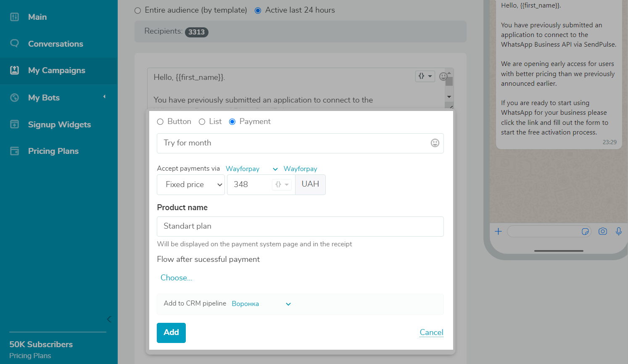The height and width of the screenshot is (364, 628).
Task: Click the plus icon in phone preview
Action: tap(498, 231)
